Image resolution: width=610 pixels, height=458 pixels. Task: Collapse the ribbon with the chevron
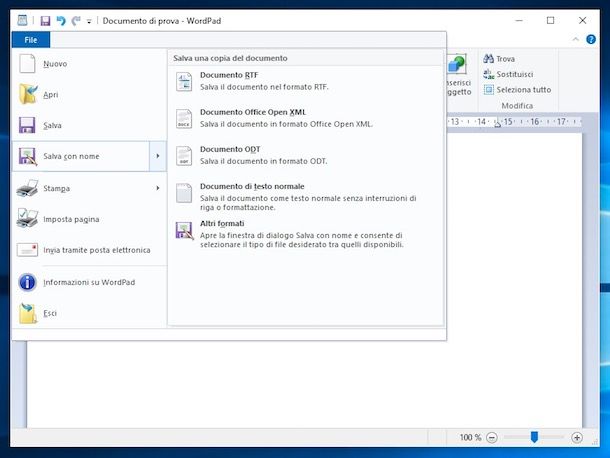[576, 39]
